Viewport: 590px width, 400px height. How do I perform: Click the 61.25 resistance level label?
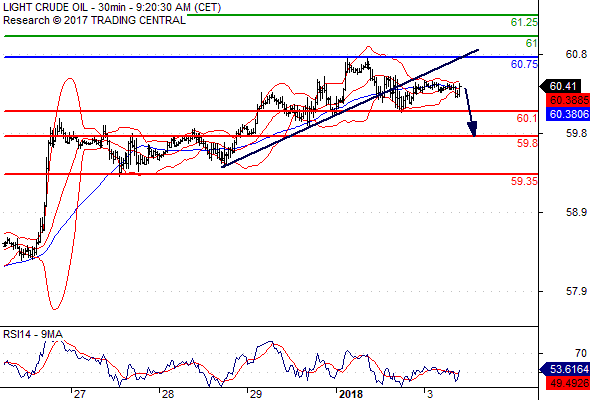524,23
